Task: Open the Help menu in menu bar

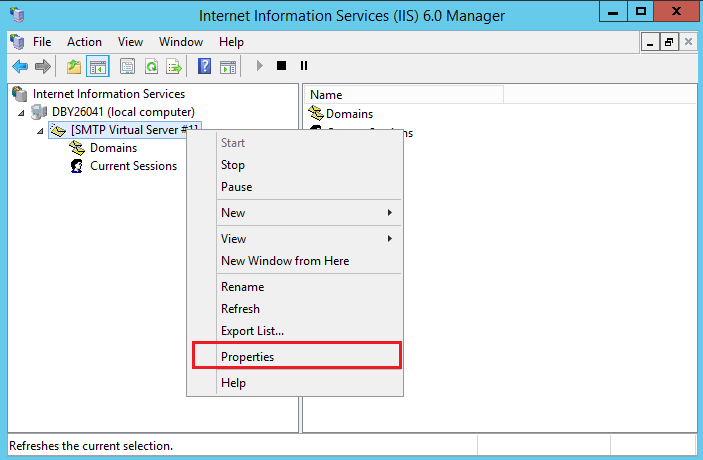Action: tap(231, 42)
